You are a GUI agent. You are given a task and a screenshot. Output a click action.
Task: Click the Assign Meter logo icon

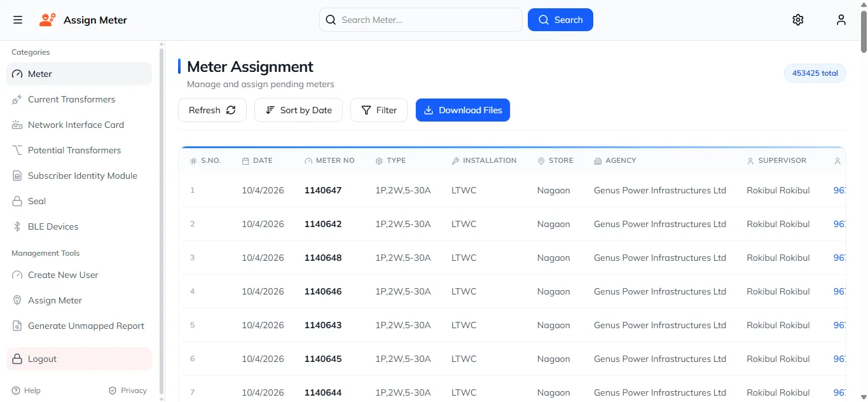click(x=47, y=20)
